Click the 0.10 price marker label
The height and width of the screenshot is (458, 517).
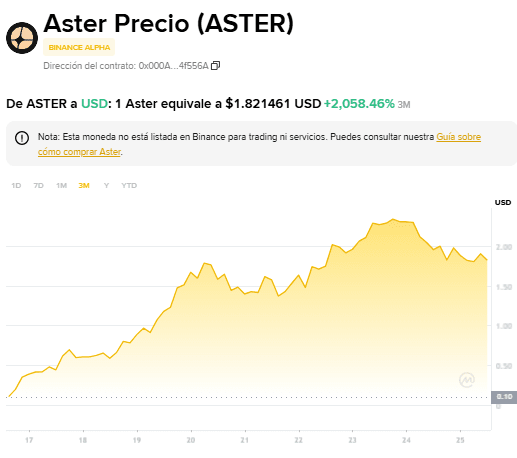504,397
